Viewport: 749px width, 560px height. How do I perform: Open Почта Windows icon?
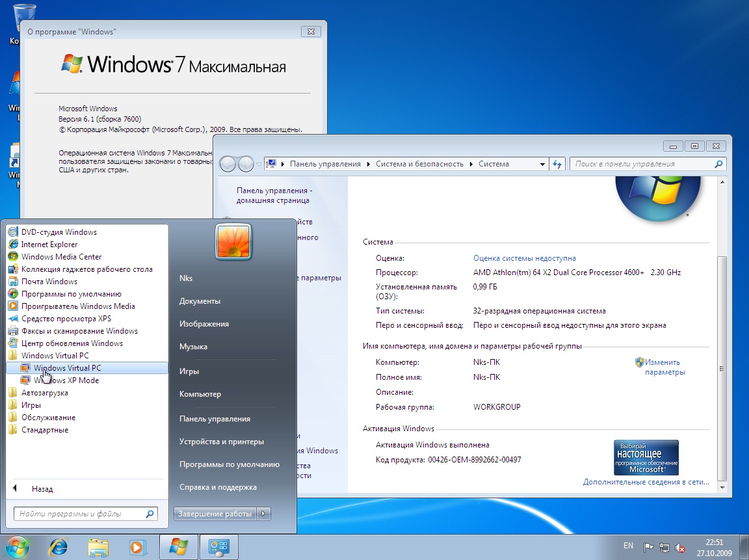click(14, 282)
